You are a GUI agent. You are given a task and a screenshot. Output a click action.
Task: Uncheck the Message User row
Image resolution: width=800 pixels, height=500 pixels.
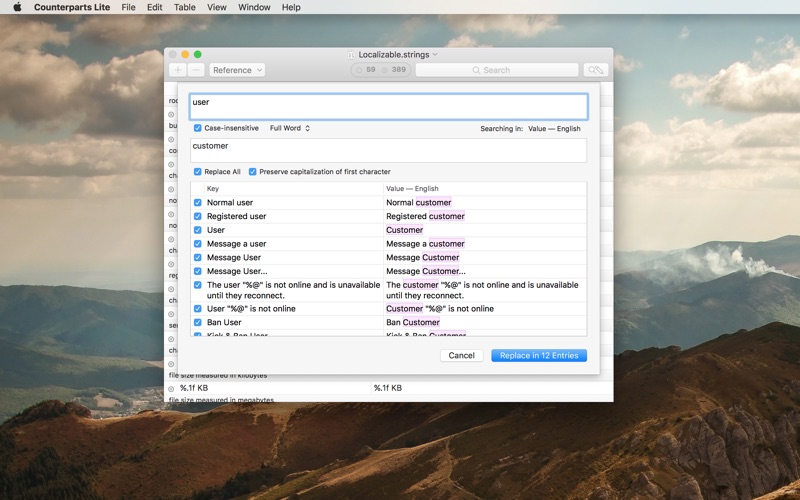[x=197, y=258]
